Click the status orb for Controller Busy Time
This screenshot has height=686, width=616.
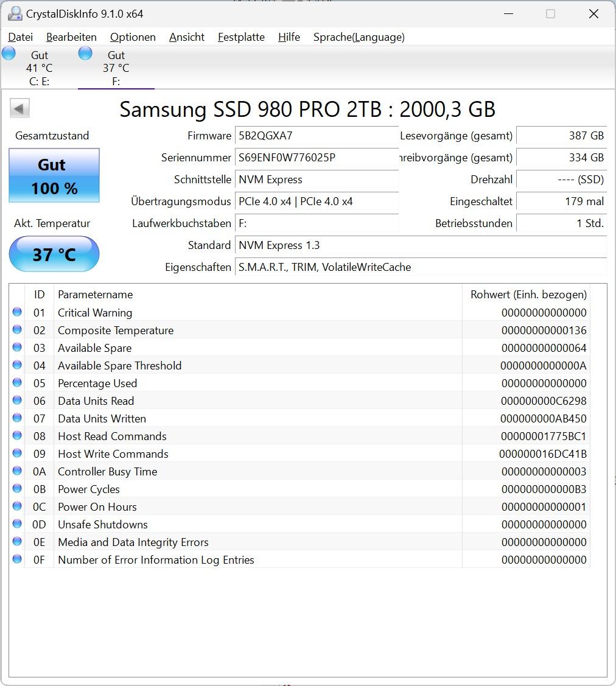click(17, 471)
